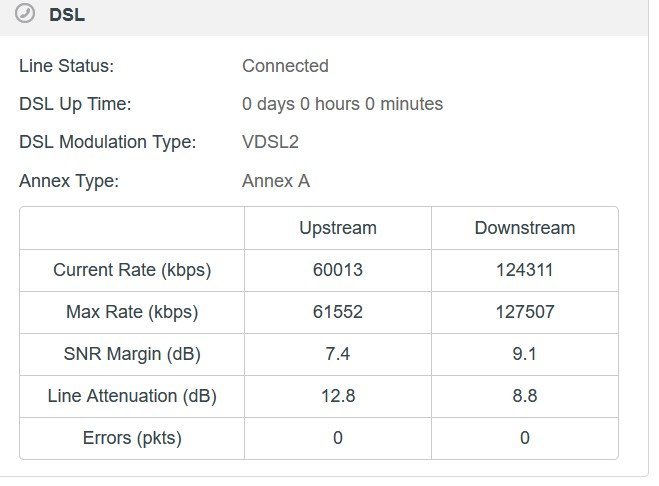Click the Errors (pkts) row label
This screenshot has height=486, width=659.
[132, 438]
